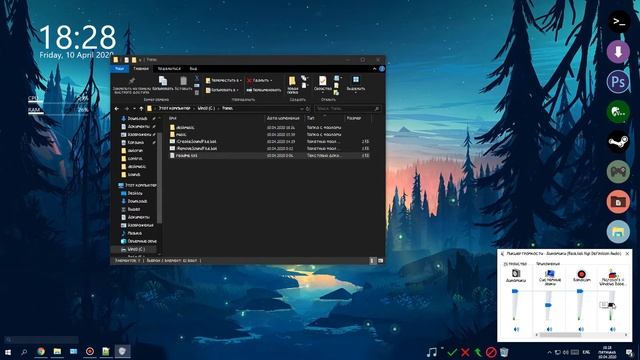The image size is (640, 360).
Task: Open recent locations dropdown beside forward arrow
Action: click(x=134, y=109)
